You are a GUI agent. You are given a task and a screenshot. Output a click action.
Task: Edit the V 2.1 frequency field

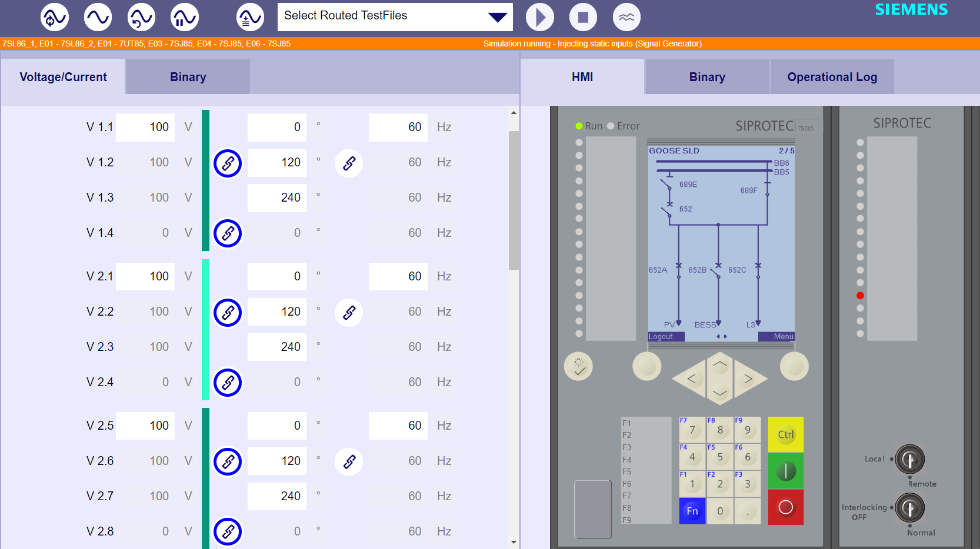pos(398,276)
